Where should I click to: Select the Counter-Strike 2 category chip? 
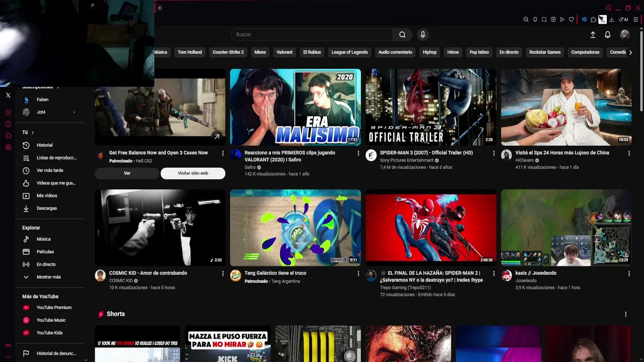tap(228, 52)
